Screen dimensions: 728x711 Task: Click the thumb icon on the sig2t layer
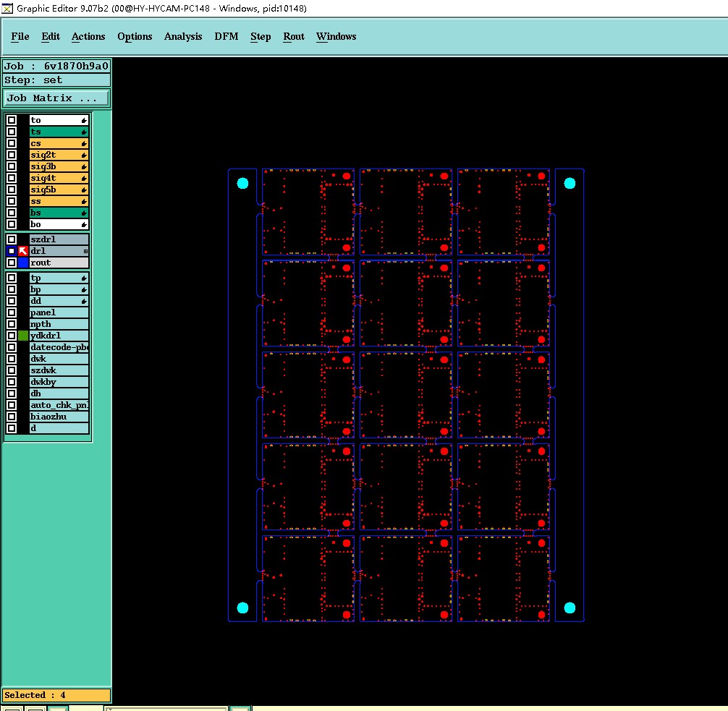pyautogui.click(x=84, y=155)
